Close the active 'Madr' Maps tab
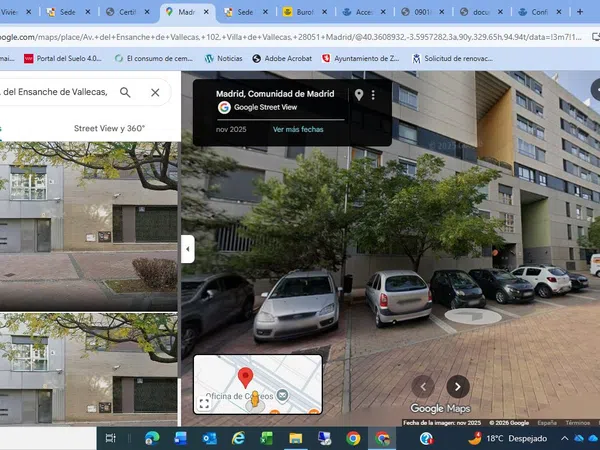 click(x=206, y=12)
